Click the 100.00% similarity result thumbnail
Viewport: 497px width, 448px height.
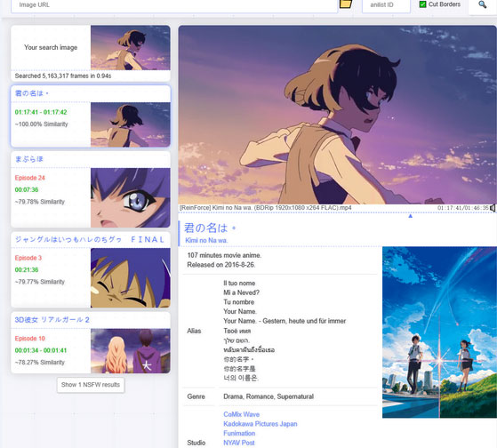click(131, 124)
